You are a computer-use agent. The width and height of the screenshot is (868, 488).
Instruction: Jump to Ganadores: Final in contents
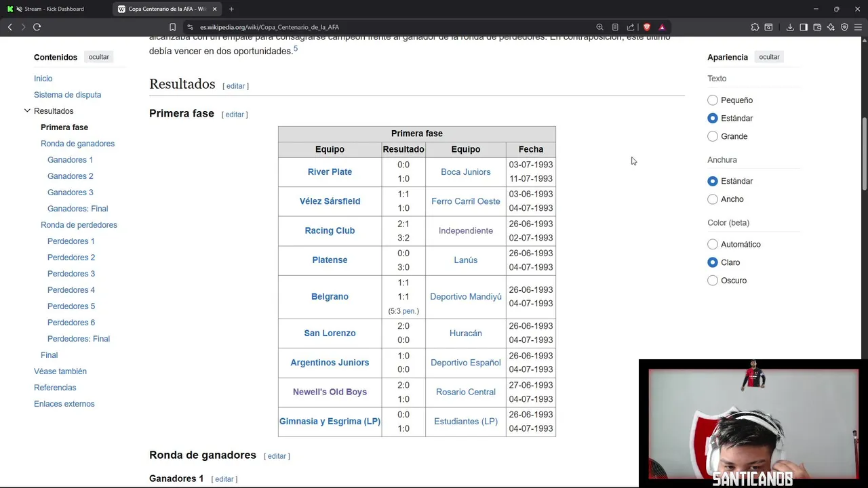pyautogui.click(x=77, y=209)
